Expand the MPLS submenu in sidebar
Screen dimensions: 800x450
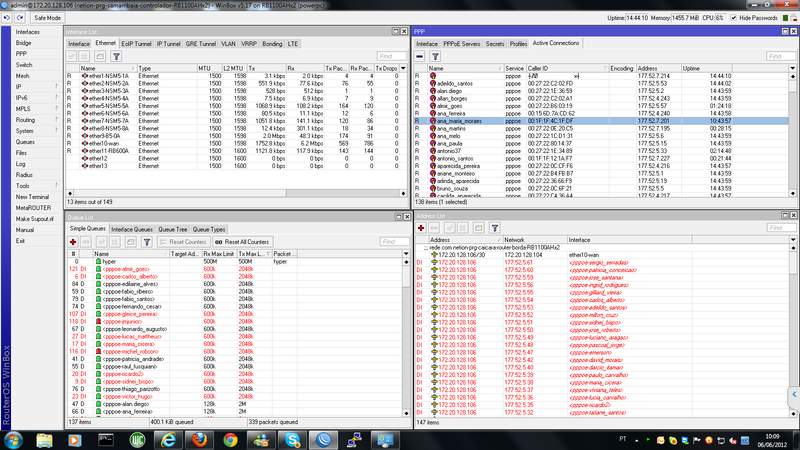tap(36, 109)
